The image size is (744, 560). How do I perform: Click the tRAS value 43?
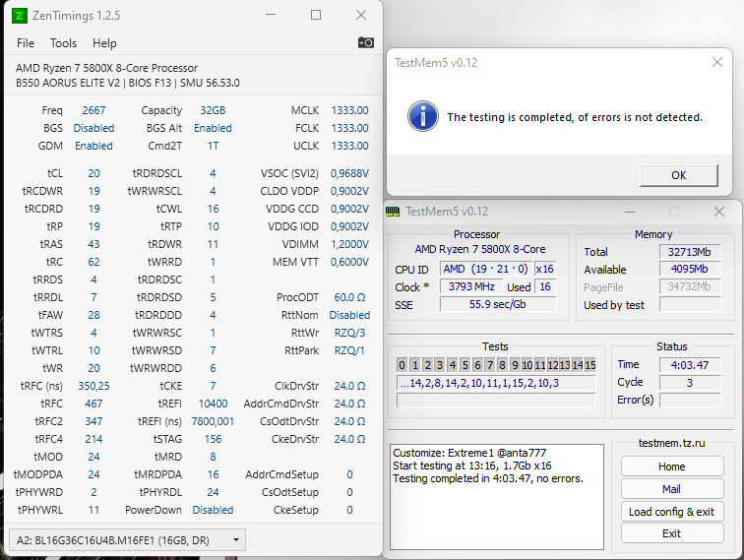tap(93, 244)
